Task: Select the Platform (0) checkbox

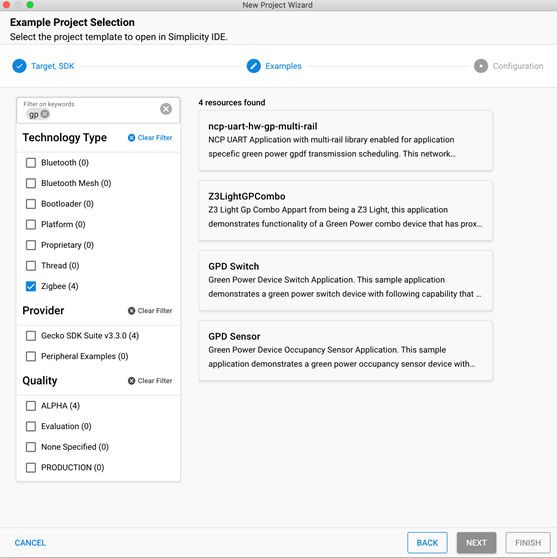Action: point(31,225)
